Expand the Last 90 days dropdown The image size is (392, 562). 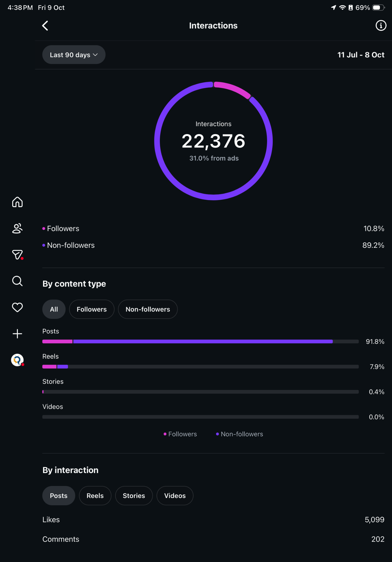74,55
